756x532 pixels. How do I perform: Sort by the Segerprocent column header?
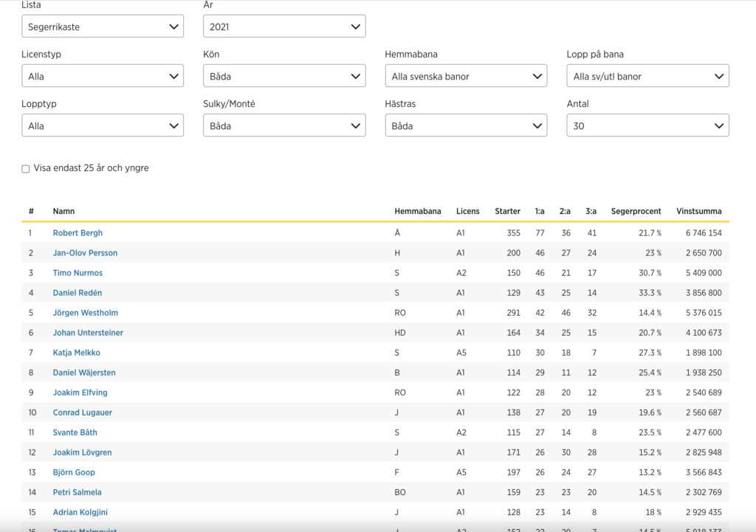(x=636, y=211)
